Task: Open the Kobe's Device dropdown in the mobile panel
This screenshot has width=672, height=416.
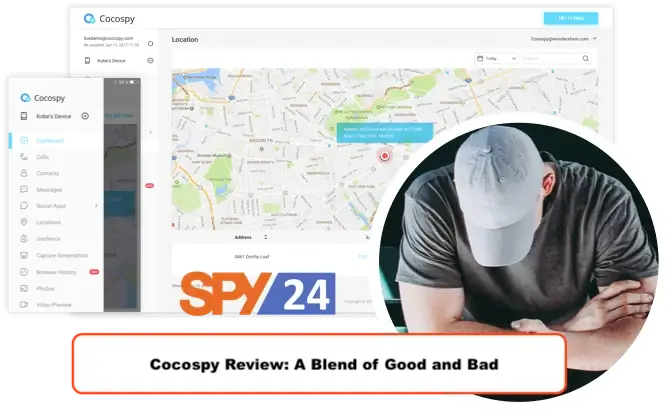Action: coord(85,116)
